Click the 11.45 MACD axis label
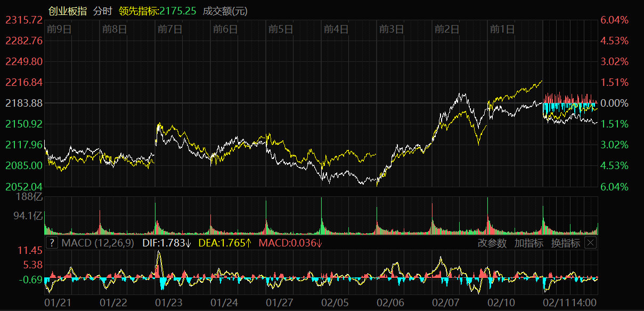644x311 pixels. (29, 251)
